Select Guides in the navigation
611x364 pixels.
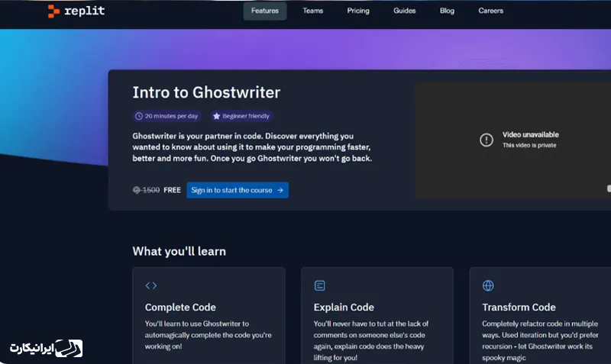coord(405,11)
